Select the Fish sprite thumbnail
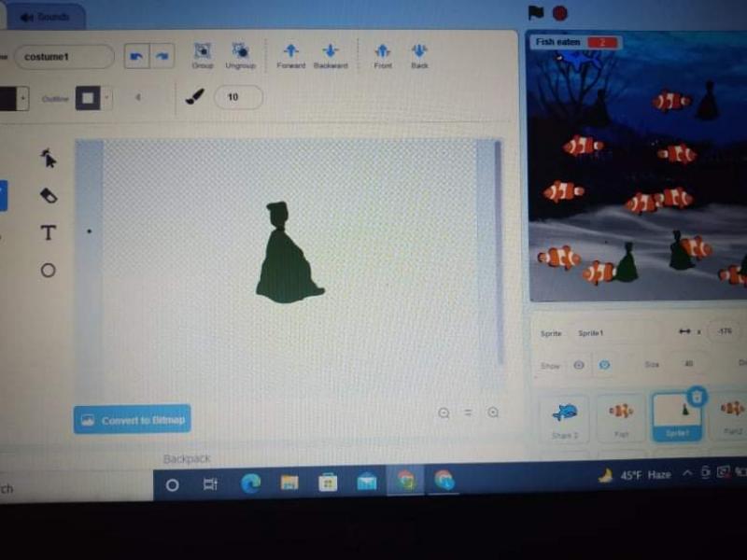 621,417
